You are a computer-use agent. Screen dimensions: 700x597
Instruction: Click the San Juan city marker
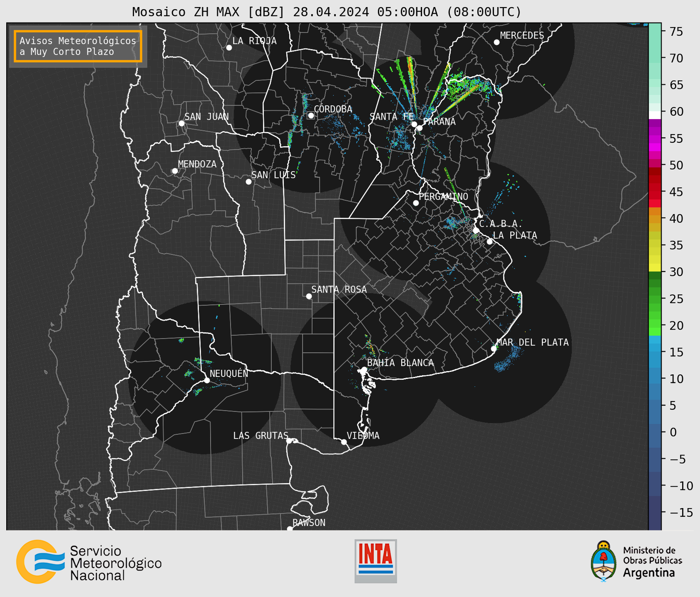coord(181,123)
